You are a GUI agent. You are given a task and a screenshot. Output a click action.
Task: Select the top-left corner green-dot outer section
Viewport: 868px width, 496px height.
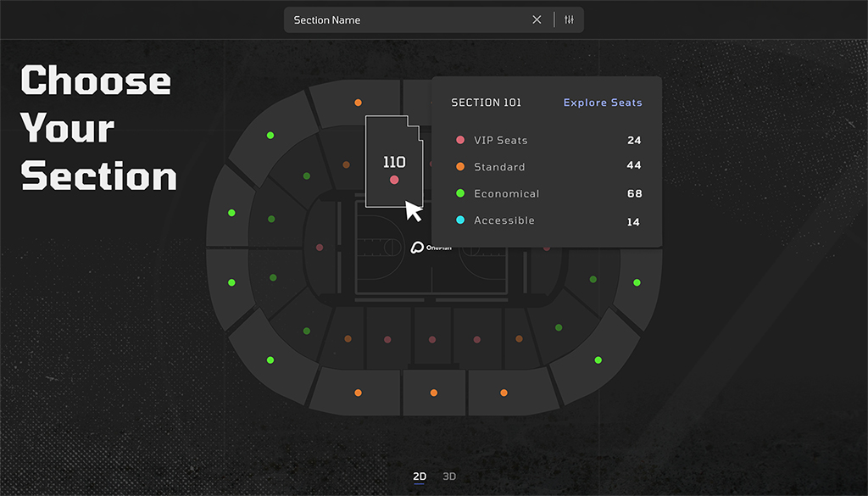coord(273,137)
